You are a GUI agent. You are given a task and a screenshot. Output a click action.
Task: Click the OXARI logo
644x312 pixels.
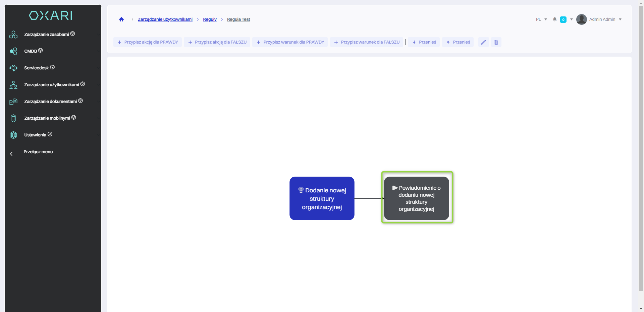[51, 15]
